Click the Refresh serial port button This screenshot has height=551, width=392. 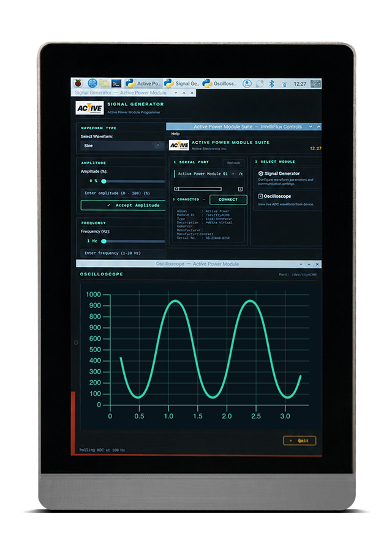[233, 163]
